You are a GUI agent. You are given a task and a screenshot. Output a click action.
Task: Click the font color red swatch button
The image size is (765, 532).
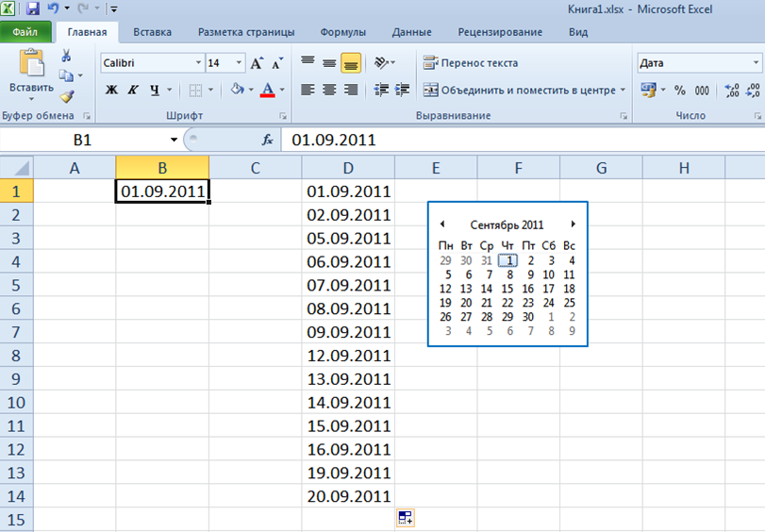click(267, 91)
